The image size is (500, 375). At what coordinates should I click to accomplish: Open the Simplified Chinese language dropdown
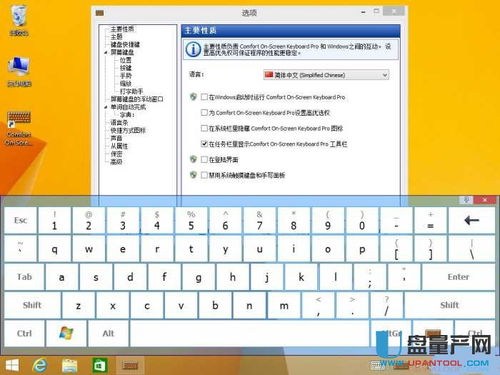pos(326,75)
